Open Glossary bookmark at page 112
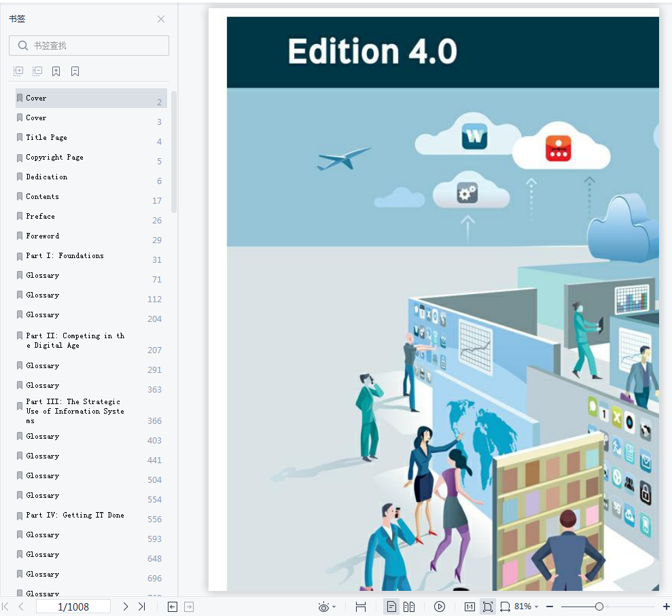 coord(91,295)
